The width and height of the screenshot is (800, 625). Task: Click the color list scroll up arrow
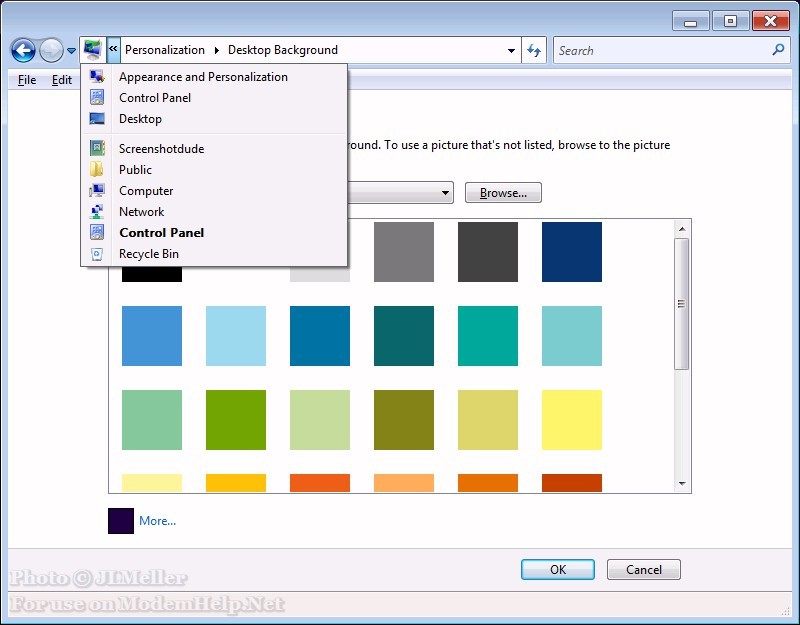click(682, 229)
